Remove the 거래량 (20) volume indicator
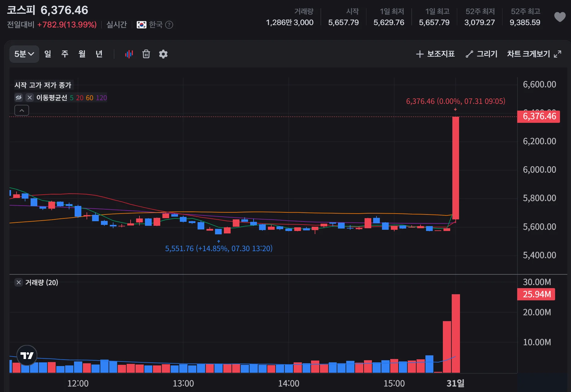The image size is (571, 392). coord(19,282)
